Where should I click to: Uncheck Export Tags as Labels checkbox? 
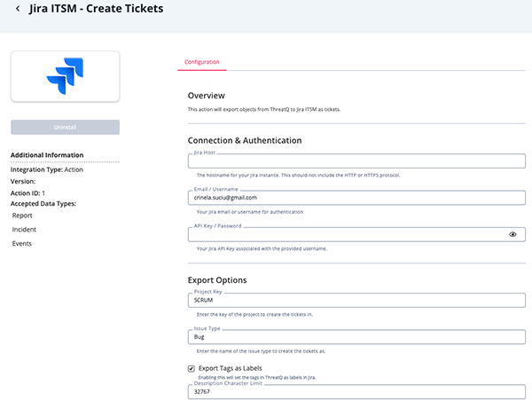(192, 368)
